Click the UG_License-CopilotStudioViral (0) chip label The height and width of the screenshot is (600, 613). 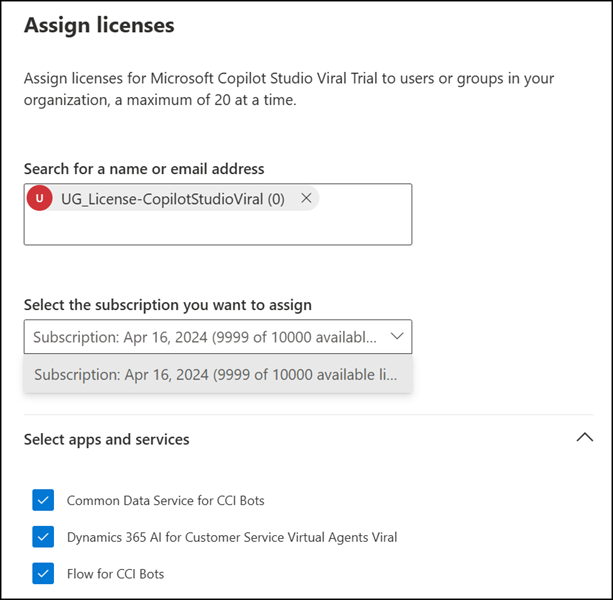tap(173, 199)
